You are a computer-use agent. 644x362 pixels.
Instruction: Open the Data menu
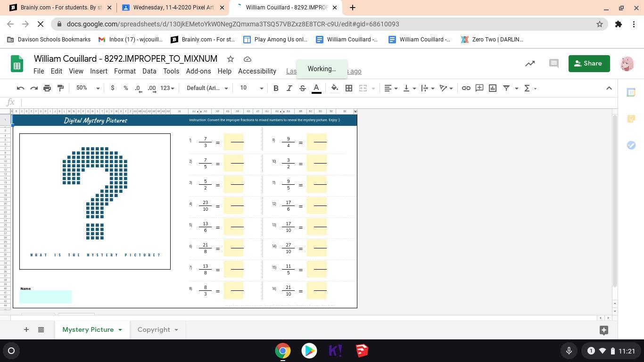tap(149, 71)
